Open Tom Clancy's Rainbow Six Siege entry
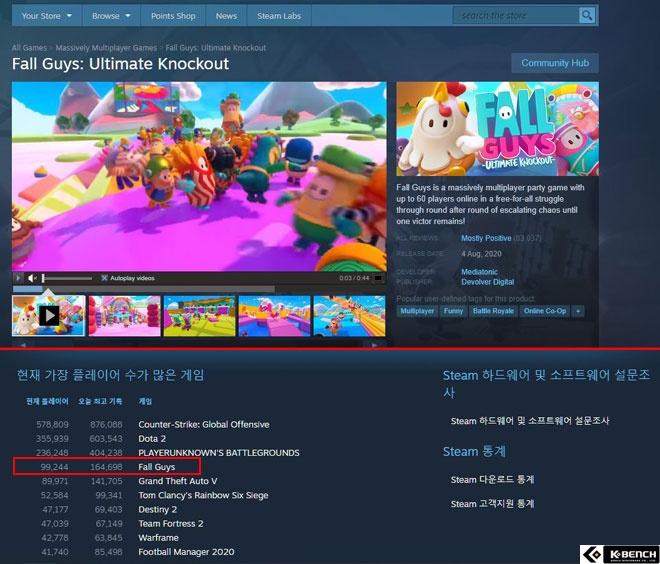This screenshot has height=564, width=660. (203, 495)
